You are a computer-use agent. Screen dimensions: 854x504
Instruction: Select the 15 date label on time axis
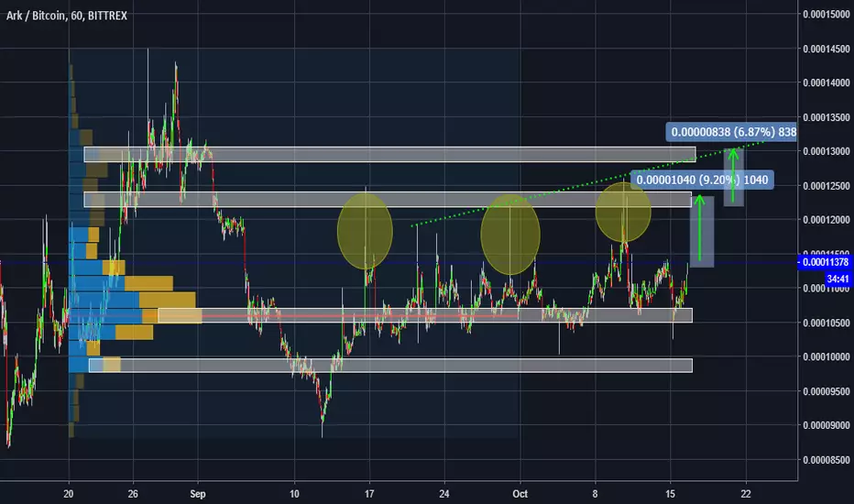[670, 494]
